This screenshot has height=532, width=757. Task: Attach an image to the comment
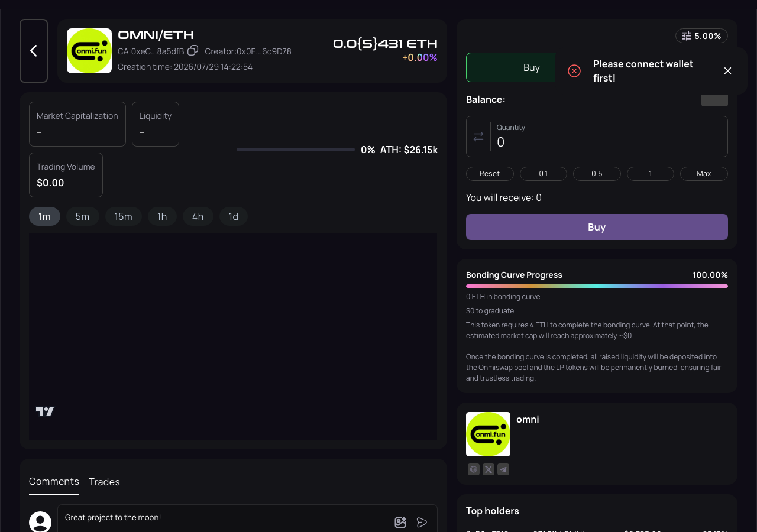400,522
